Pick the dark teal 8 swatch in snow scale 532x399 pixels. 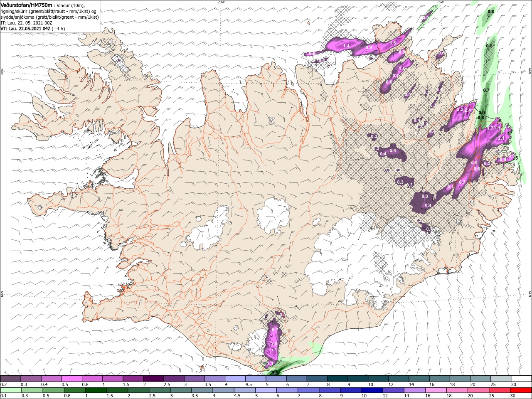(x=337, y=379)
